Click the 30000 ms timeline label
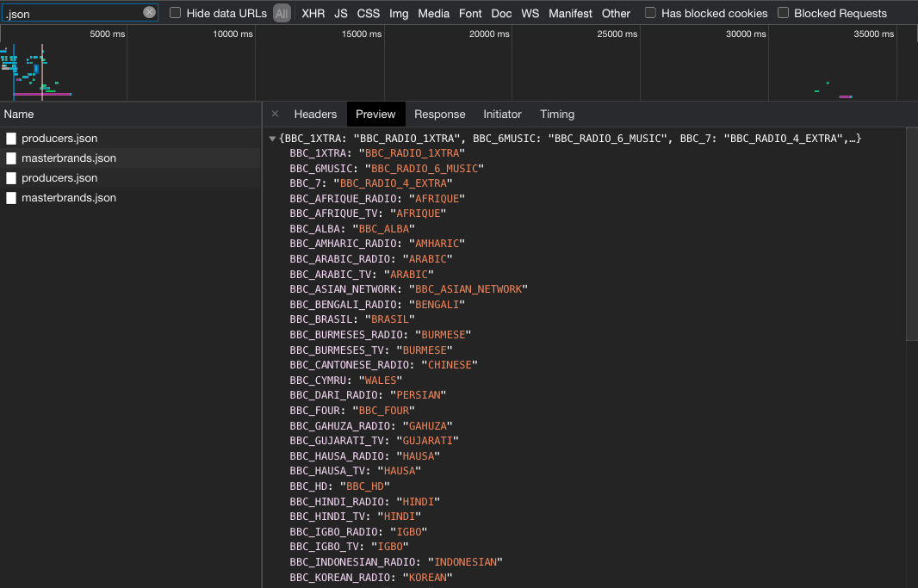 (x=746, y=34)
